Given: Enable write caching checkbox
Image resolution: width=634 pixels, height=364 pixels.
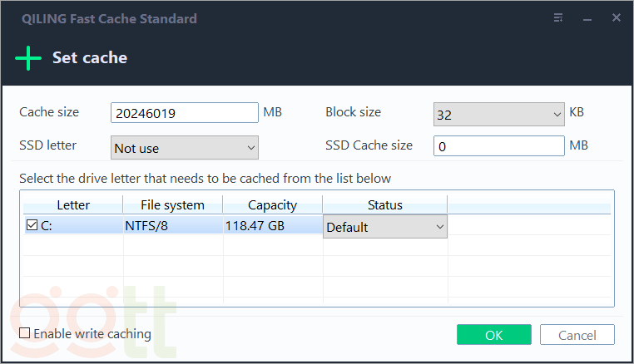Looking at the screenshot, I should pos(25,333).
